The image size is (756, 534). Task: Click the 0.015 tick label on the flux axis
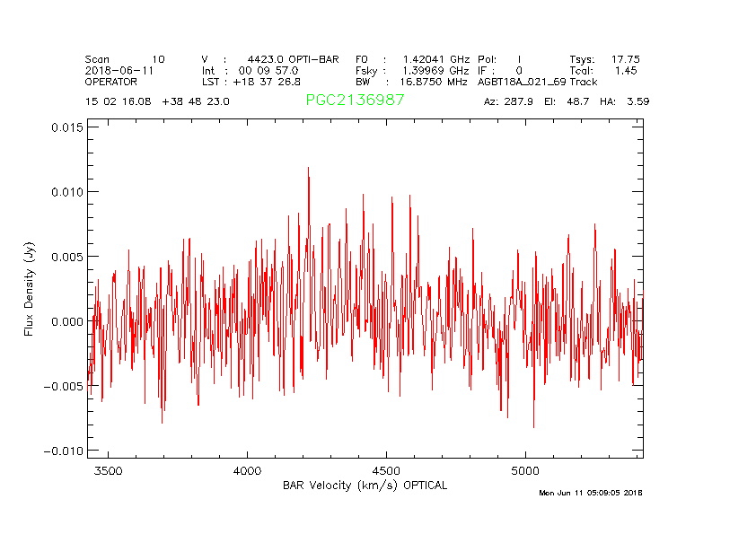(x=66, y=127)
